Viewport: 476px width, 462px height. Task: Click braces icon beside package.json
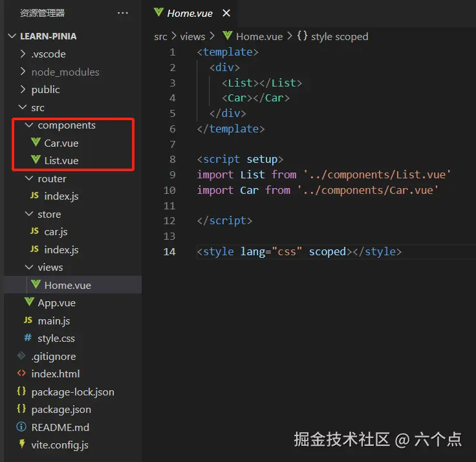pos(21,408)
